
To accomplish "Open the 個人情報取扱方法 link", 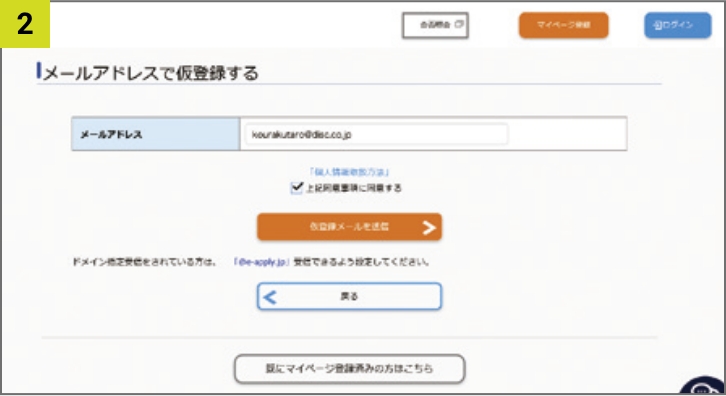I will [350, 172].
